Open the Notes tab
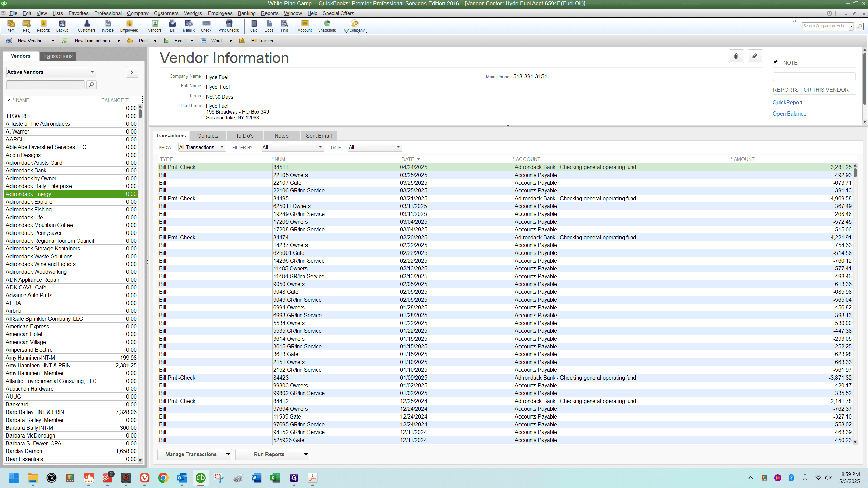Viewport: 868px width, 488px height. coord(281,136)
